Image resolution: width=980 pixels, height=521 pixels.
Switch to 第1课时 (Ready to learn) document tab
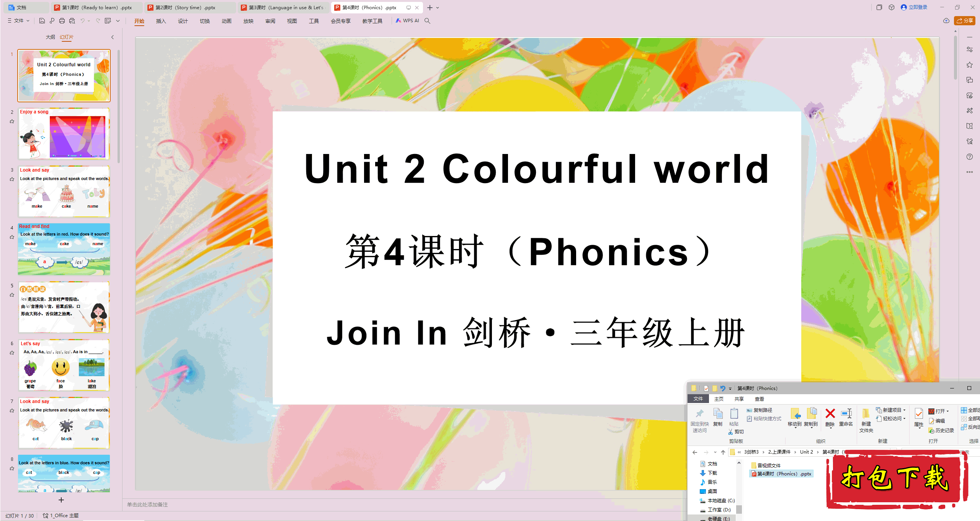[x=96, y=7]
